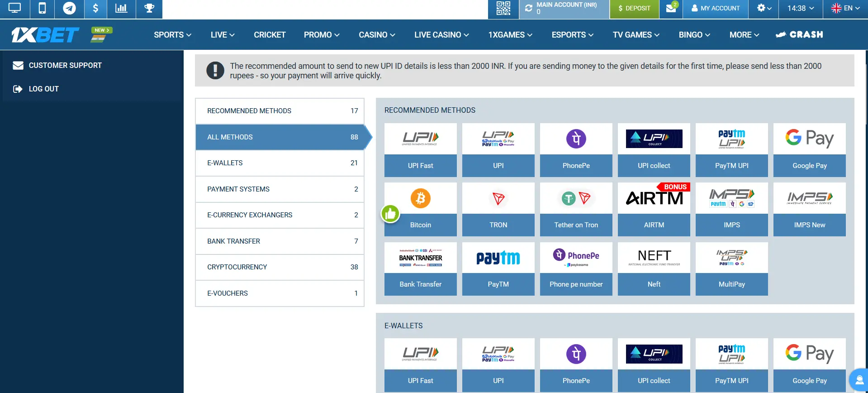868x393 pixels.
Task: Expand the Live Casino menu
Action: [x=441, y=35]
